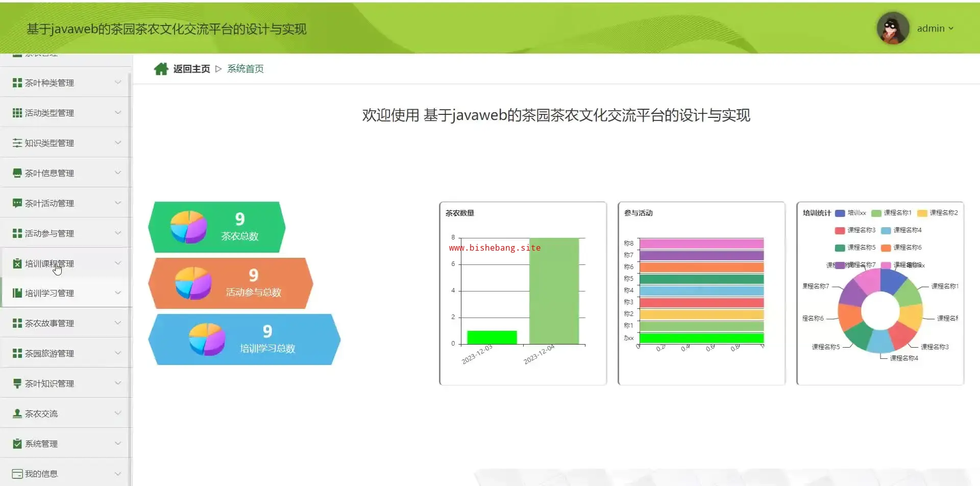Click the green home icon in breadcrumb
The image size is (980, 486).
click(161, 69)
